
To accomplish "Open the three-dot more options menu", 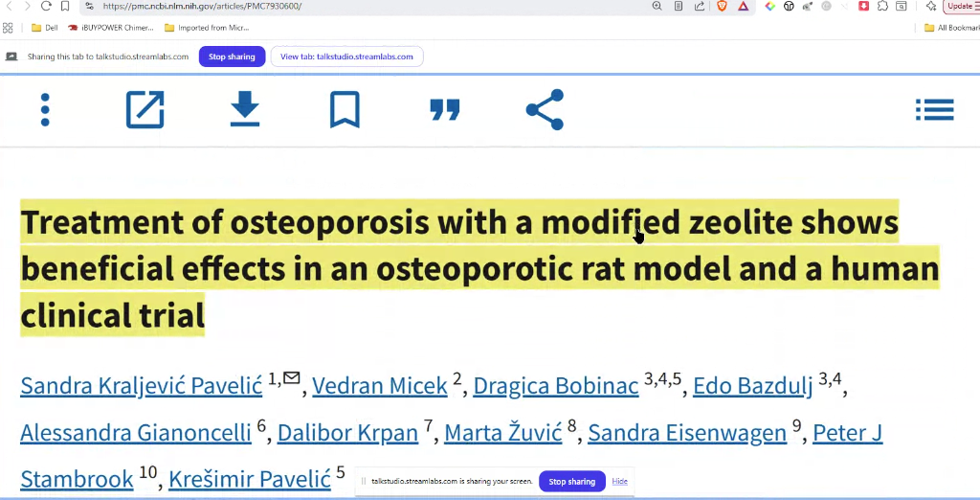I will (x=45, y=110).
